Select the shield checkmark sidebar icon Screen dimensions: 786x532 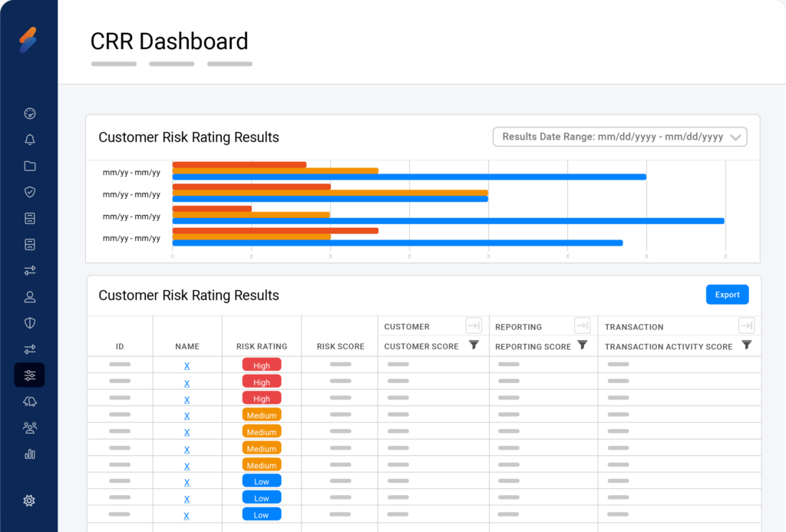(30, 192)
